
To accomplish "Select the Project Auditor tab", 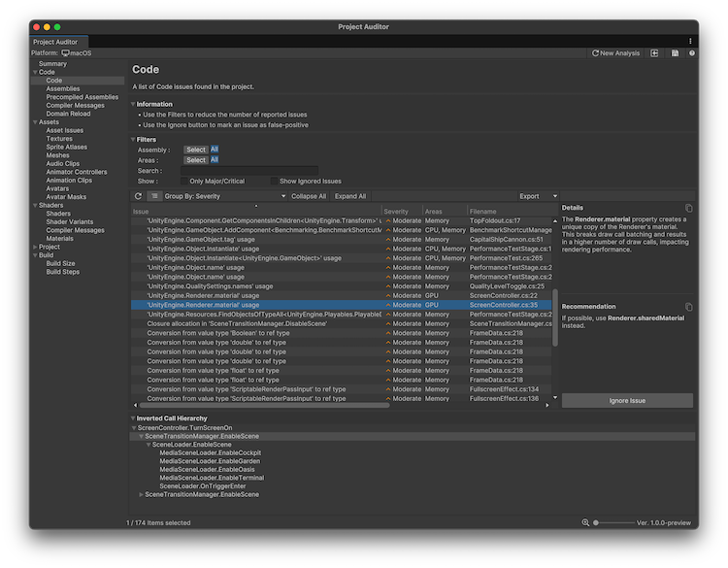I will (x=58, y=42).
